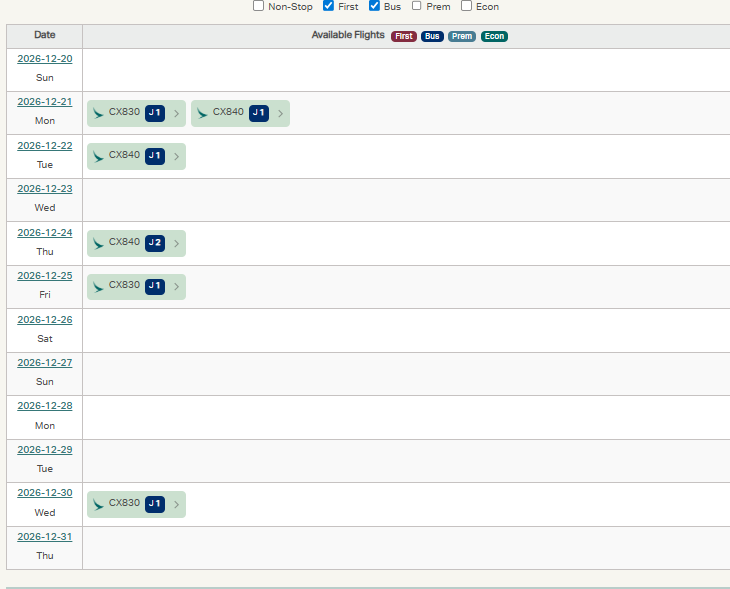Click the J2 badge on CX840 Dec 24

155,243
